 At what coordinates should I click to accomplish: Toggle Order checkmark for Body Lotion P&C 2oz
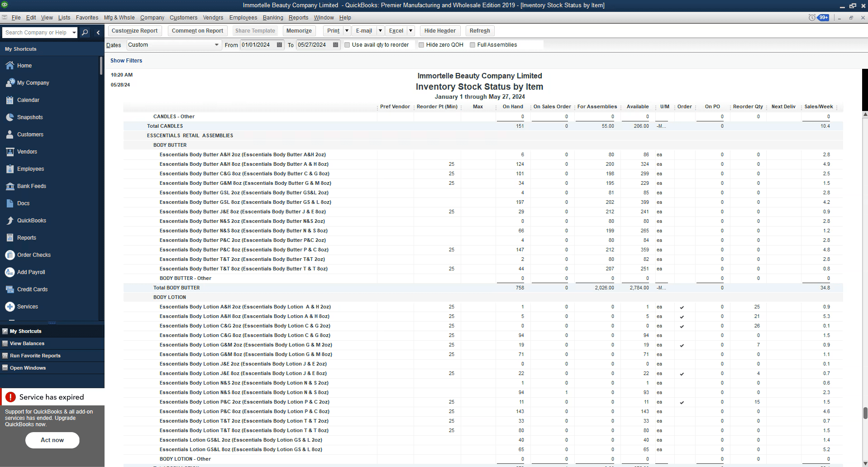(x=682, y=402)
